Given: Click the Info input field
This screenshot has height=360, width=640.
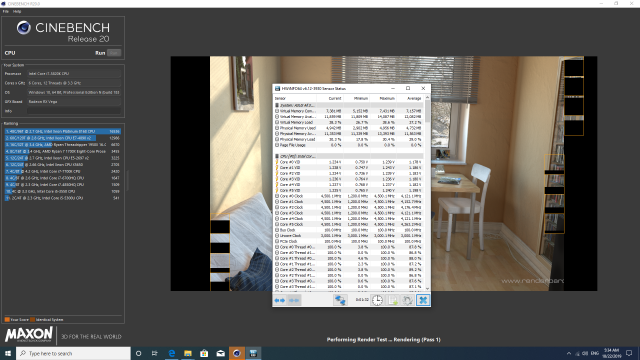Looking at the screenshot, I should pos(74,111).
